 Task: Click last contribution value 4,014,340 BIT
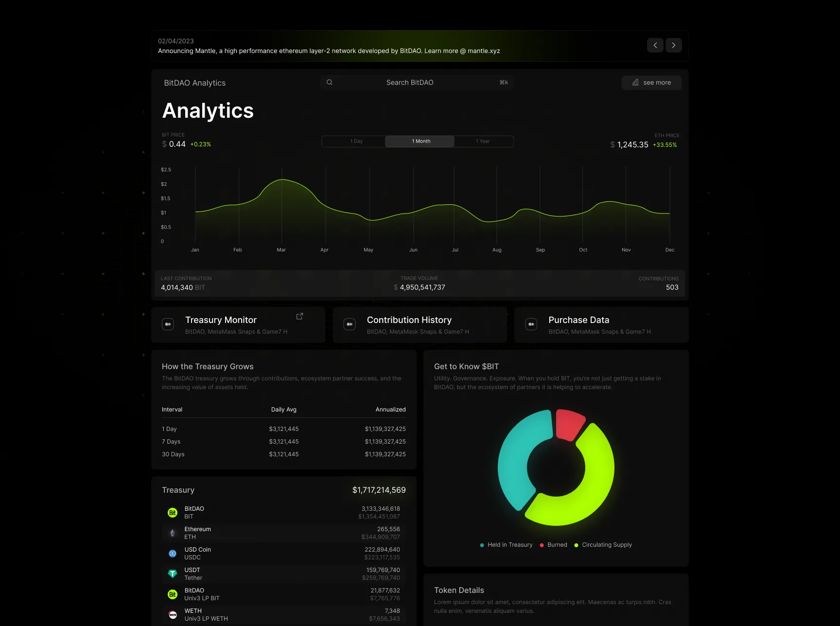point(183,287)
